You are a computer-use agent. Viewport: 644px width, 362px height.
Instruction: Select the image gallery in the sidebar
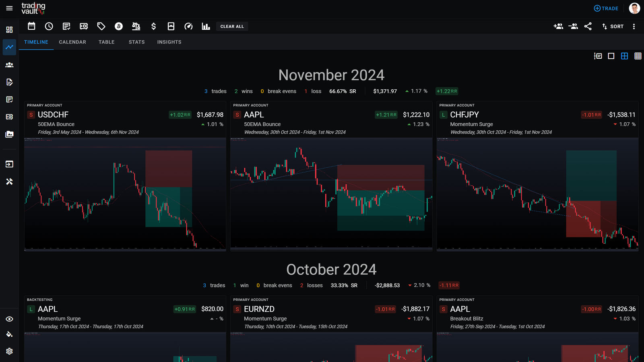9,134
